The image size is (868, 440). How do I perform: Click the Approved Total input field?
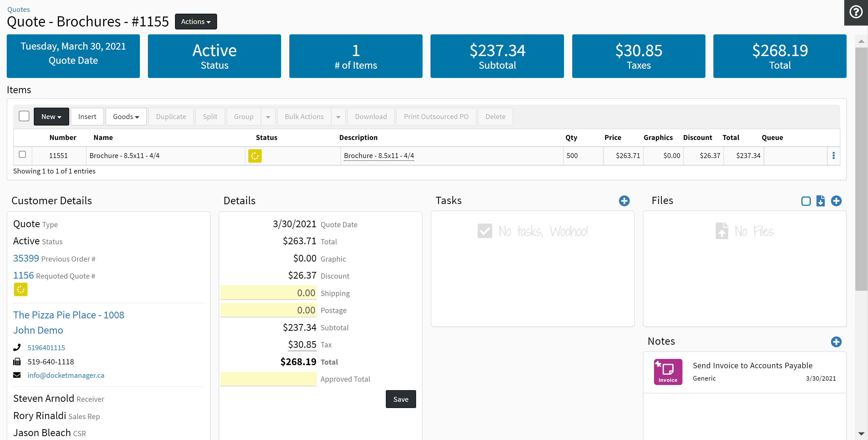pyautogui.click(x=268, y=379)
